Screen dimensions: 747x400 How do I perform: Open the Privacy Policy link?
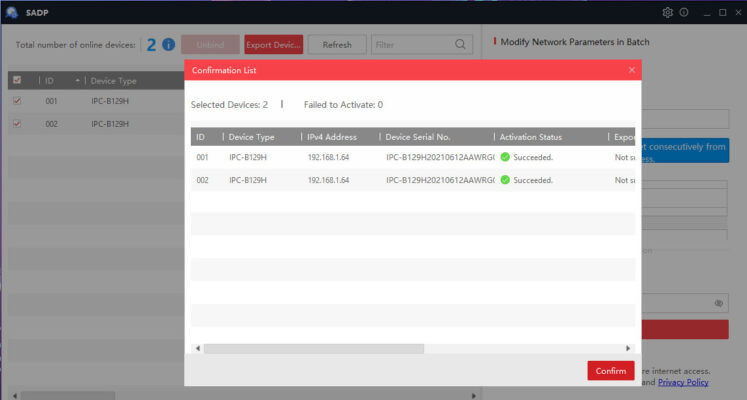click(683, 382)
